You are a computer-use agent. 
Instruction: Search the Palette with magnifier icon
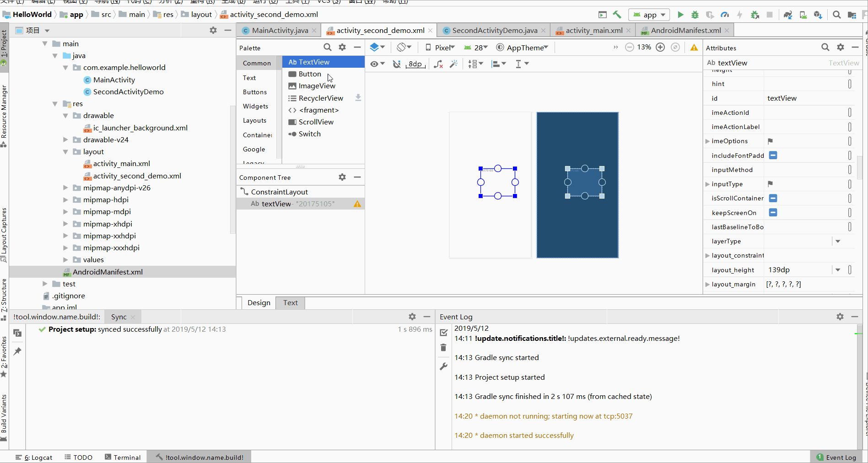327,48
